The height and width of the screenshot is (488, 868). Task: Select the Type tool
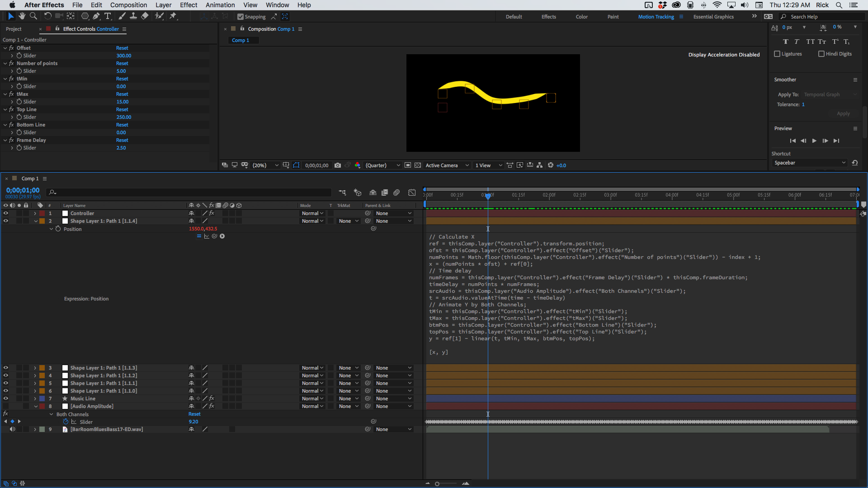[x=108, y=17]
